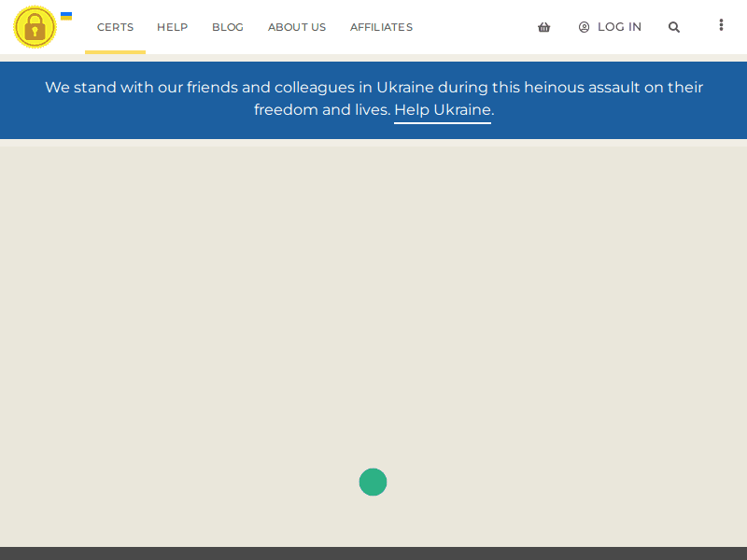Navigate to ABOUT US
Image resolution: width=747 pixels, height=560 pixels.
coord(297,27)
